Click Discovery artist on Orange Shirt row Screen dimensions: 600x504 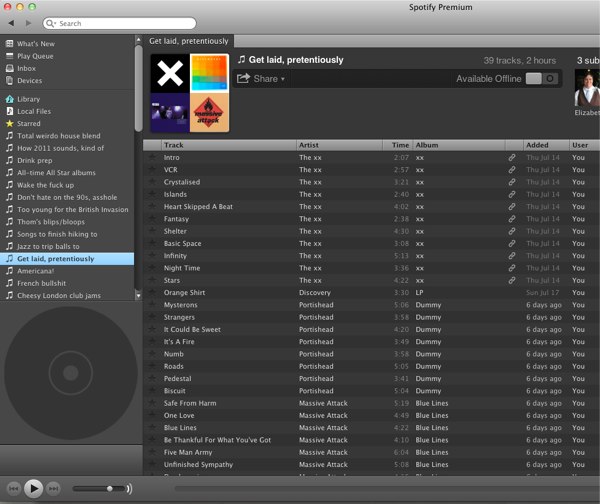(315, 292)
